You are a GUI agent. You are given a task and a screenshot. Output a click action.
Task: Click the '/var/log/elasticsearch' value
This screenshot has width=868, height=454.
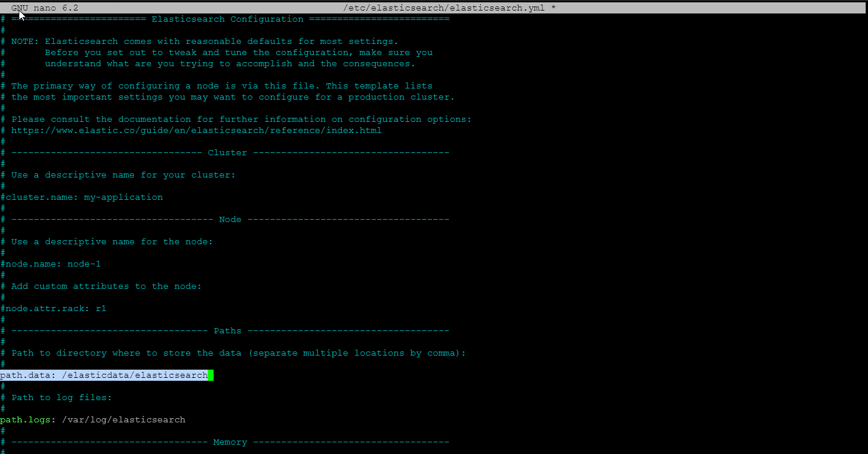coord(123,420)
